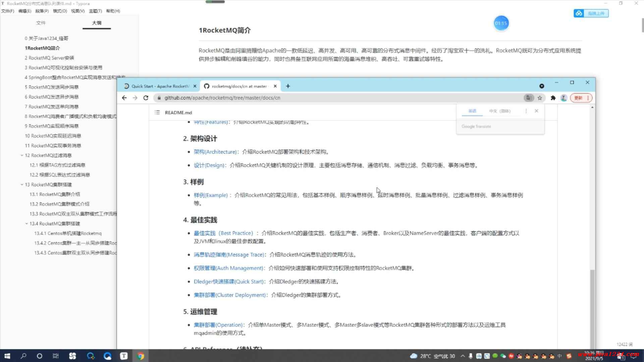
Task: Click the Chrome back arrow
Action: coord(124,98)
